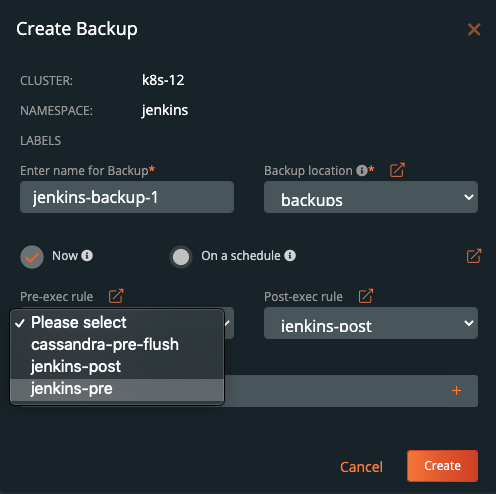Click into the backup name input field
Viewport: 496px width, 494px height.
coord(127,197)
